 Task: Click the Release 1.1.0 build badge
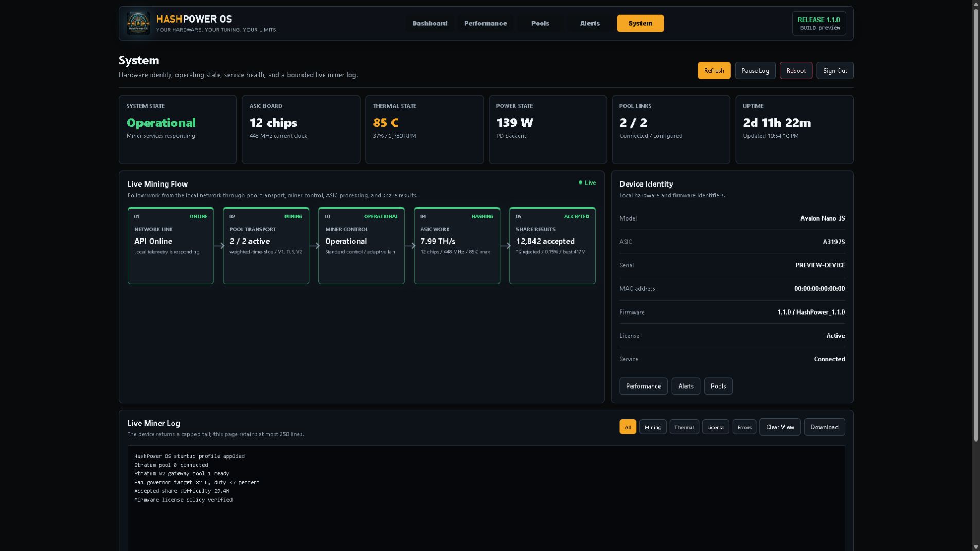pyautogui.click(x=819, y=24)
